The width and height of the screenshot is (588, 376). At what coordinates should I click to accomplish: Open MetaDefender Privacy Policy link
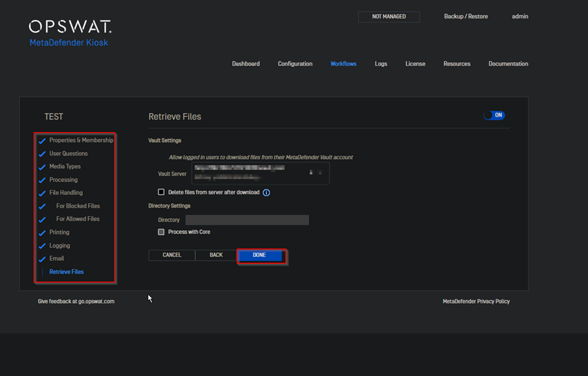click(x=476, y=302)
